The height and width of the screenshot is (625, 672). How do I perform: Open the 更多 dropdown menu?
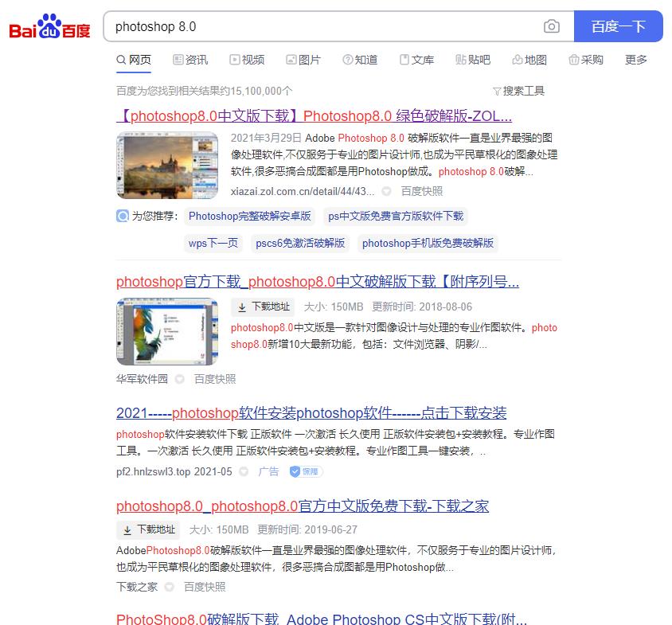635,59
